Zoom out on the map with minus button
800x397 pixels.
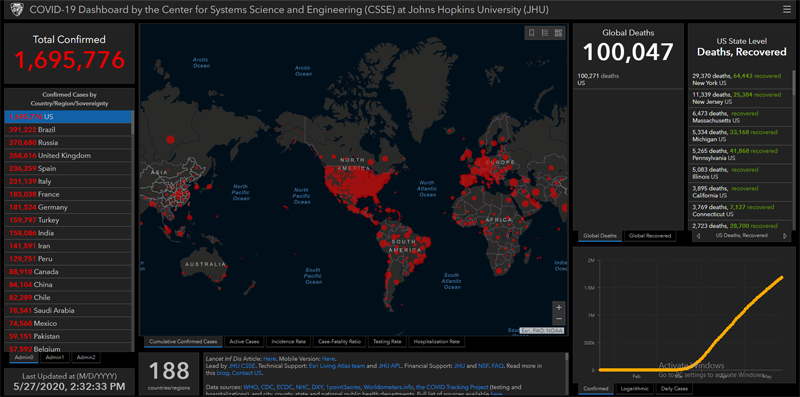559,319
